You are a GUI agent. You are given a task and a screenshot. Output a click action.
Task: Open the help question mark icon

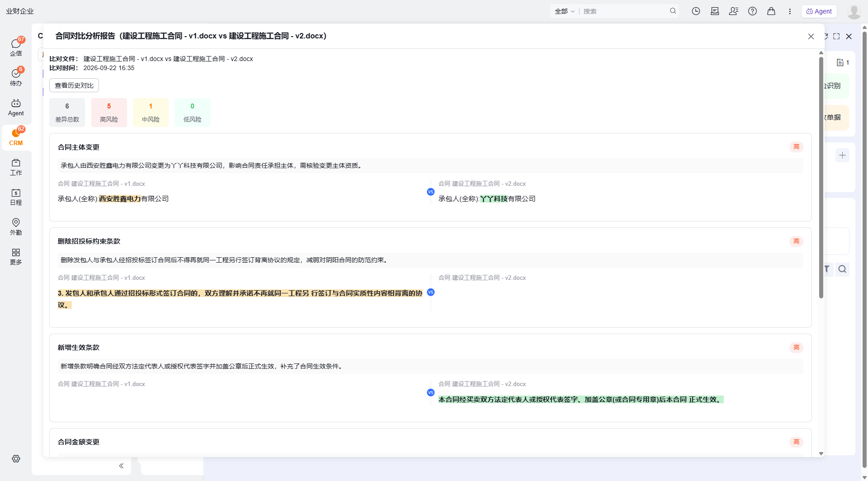click(752, 11)
